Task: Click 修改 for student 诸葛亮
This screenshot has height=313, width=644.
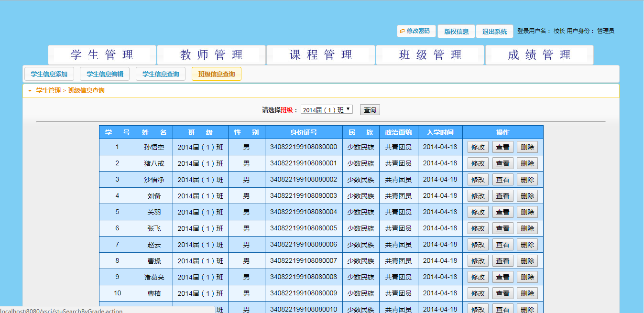Action: click(x=478, y=277)
